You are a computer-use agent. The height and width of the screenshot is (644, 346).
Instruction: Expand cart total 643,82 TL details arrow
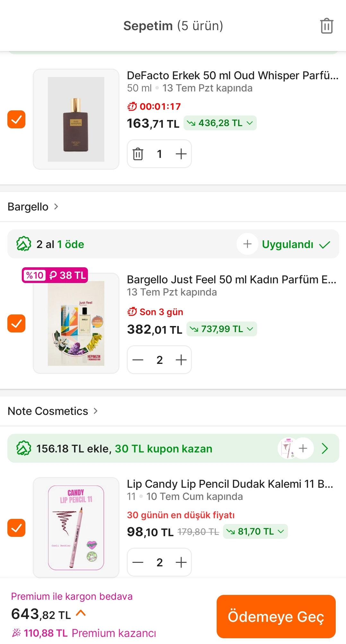(81, 613)
